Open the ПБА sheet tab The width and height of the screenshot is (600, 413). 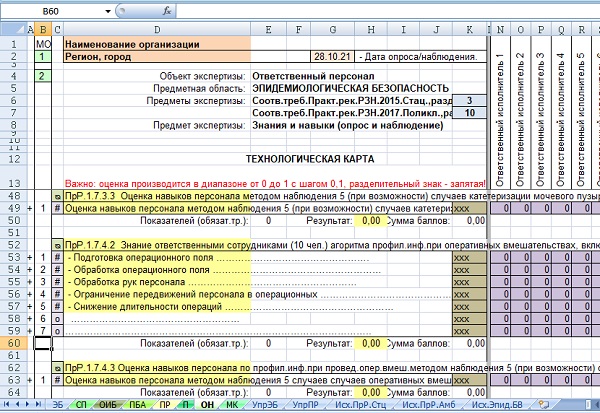pyautogui.click(x=137, y=404)
